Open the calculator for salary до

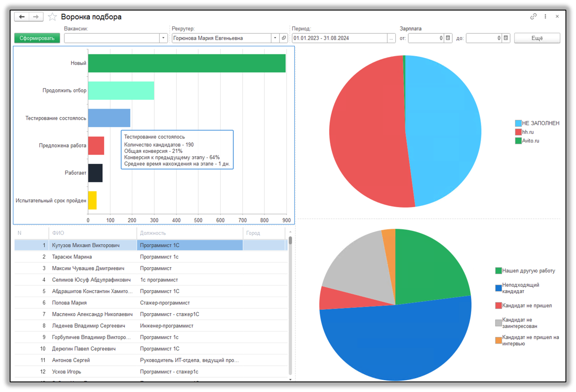[506, 38]
